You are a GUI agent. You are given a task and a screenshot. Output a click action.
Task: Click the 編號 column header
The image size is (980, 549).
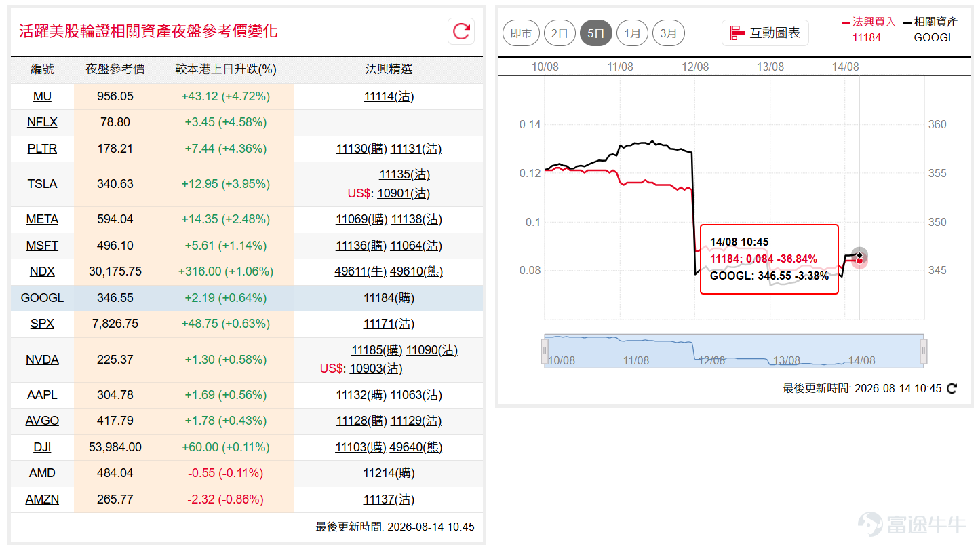click(42, 69)
